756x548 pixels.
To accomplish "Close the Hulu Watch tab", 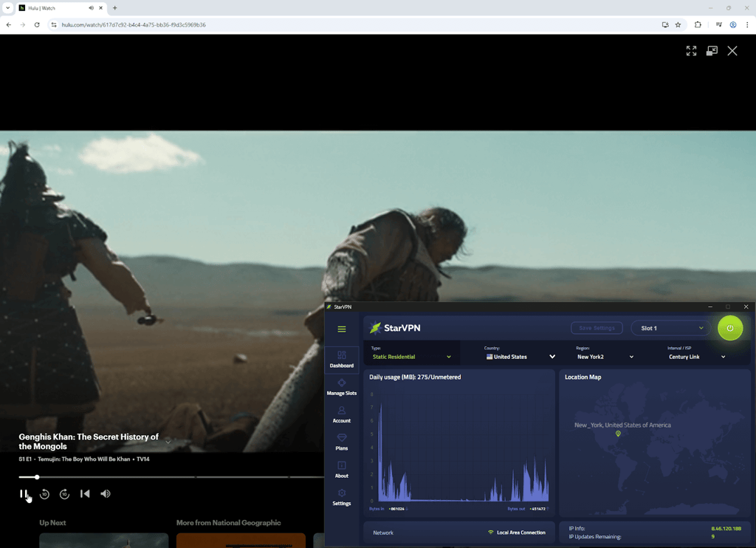I will tap(100, 7).
